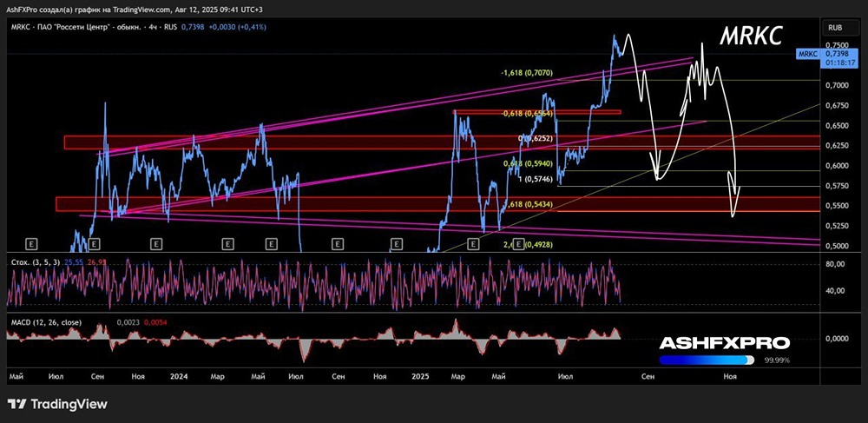The width and height of the screenshot is (868, 423).
Task: Click the 80,00 level on the Stochastic scale
Action: pyautogui.click(x=835, y=265)
